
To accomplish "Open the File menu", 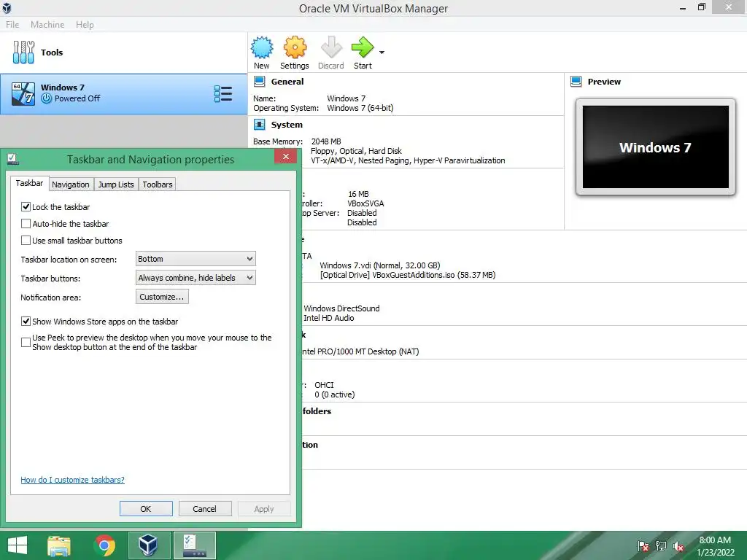I will coord(12,24).
